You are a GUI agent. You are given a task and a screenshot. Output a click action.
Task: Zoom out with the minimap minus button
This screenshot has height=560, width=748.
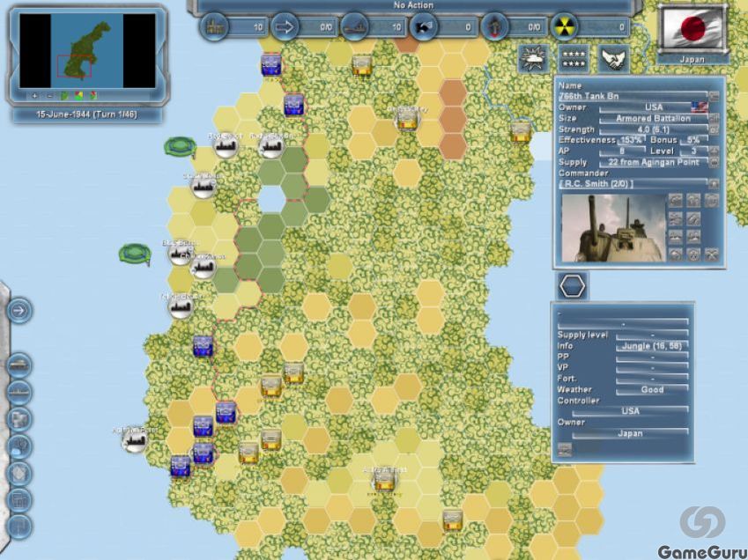(x=49, y=96)
